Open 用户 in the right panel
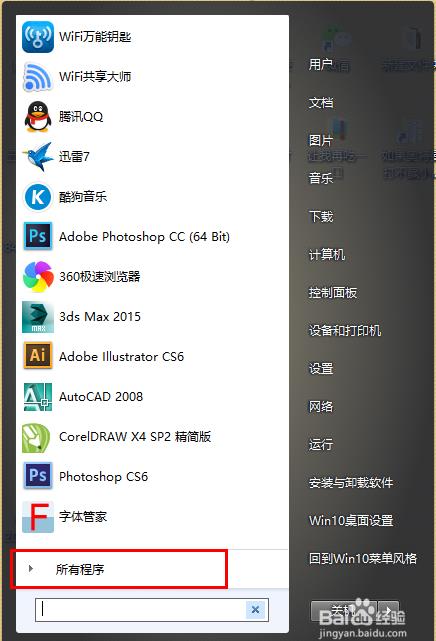 [x=321, y=65]
